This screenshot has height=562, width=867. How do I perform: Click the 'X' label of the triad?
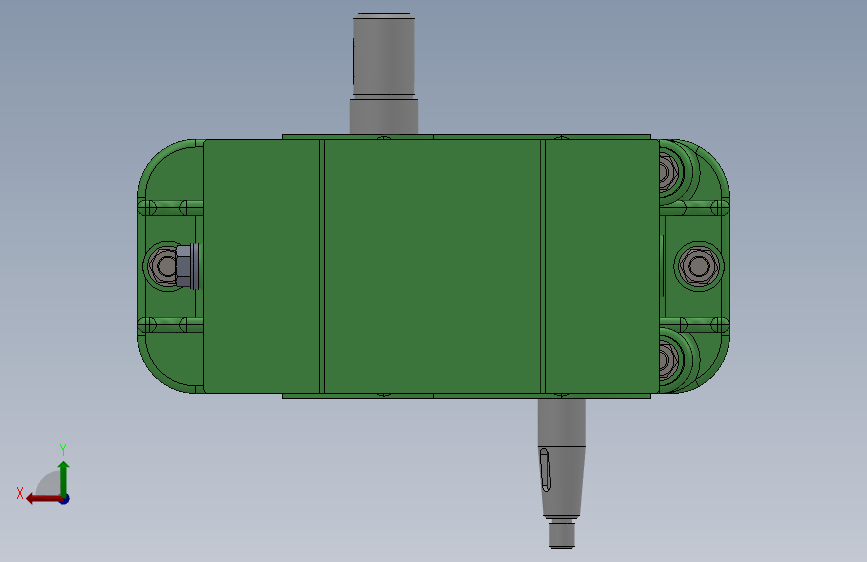pos(20,493)
